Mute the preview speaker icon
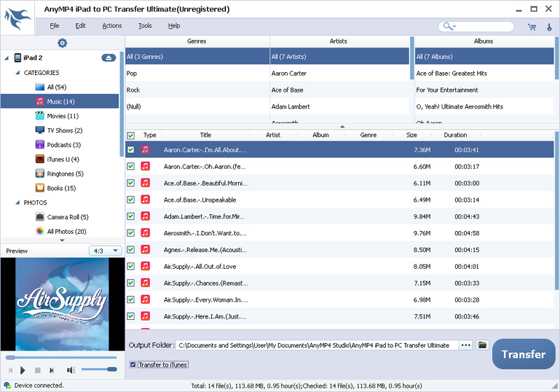 [71, 370]
